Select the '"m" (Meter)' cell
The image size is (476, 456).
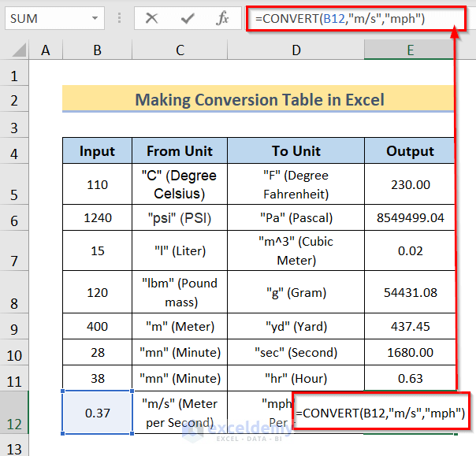tap(180, 327)
